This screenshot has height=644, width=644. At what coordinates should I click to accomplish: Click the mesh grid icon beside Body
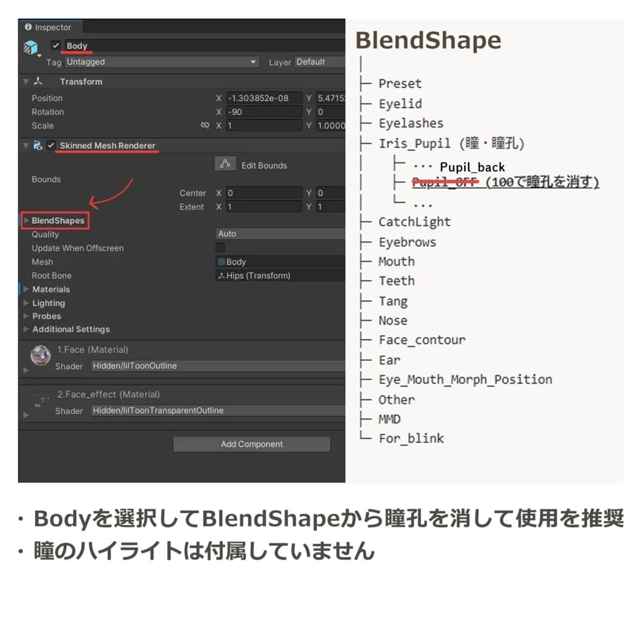pyautogui.click(x=221, y=262)
